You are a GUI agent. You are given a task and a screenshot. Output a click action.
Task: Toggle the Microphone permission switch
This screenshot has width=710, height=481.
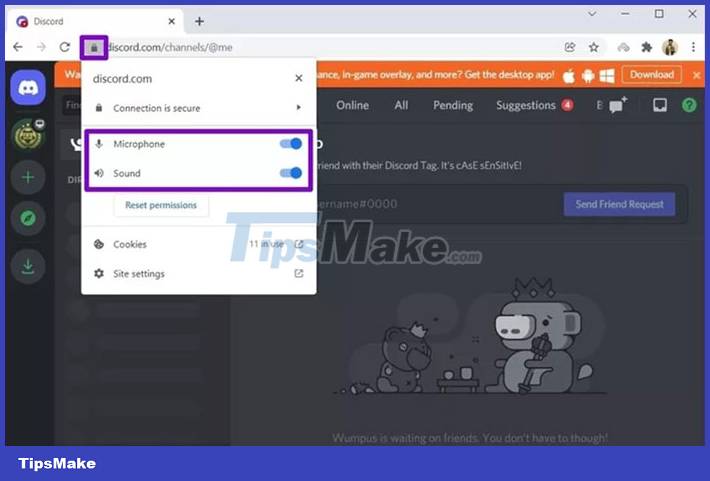(291, 144)
